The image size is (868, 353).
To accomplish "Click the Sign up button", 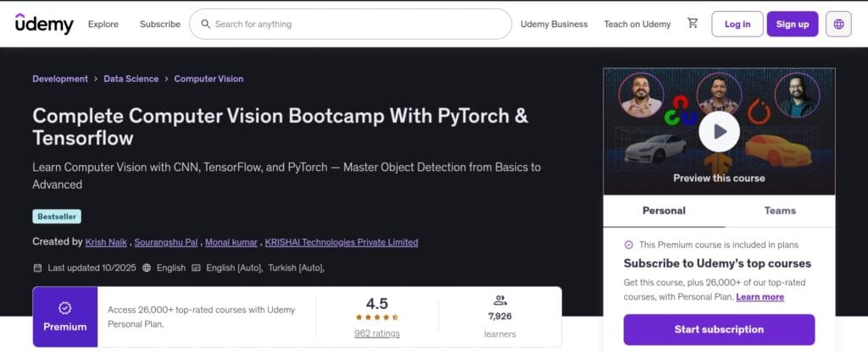I will (793, 24).
